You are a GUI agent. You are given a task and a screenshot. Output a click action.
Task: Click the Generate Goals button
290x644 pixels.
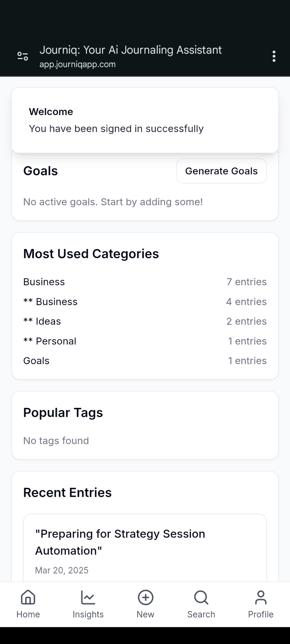[221, 171]
